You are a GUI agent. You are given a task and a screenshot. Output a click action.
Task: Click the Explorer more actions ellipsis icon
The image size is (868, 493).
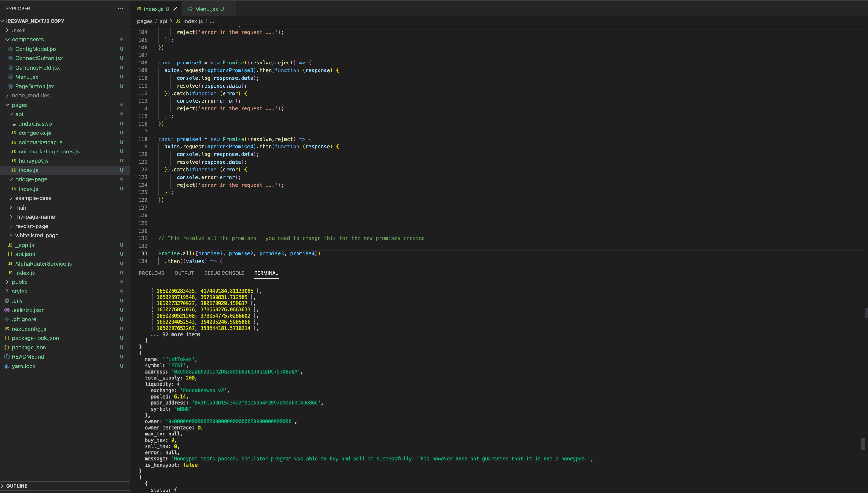[x=121, y=8]
